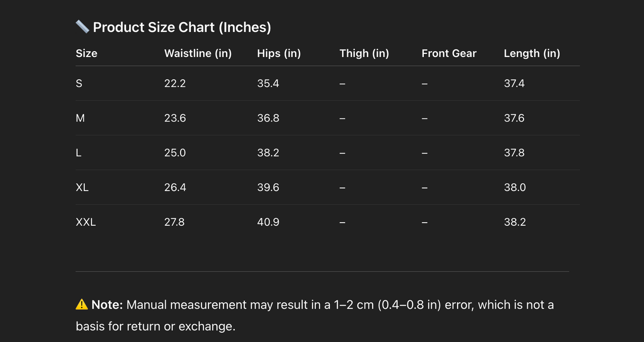Click the yellow warning icon before Note
Screen dimensions: 644x342
coord(82,305)
